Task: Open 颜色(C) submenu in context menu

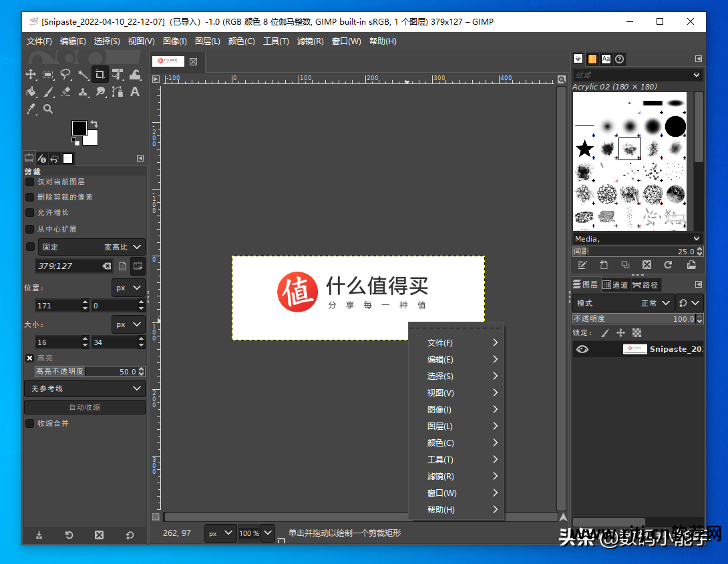Action: 456,443
